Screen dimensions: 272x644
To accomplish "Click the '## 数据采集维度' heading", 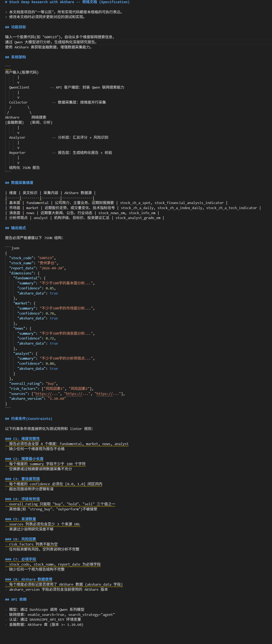I will 19,182.
